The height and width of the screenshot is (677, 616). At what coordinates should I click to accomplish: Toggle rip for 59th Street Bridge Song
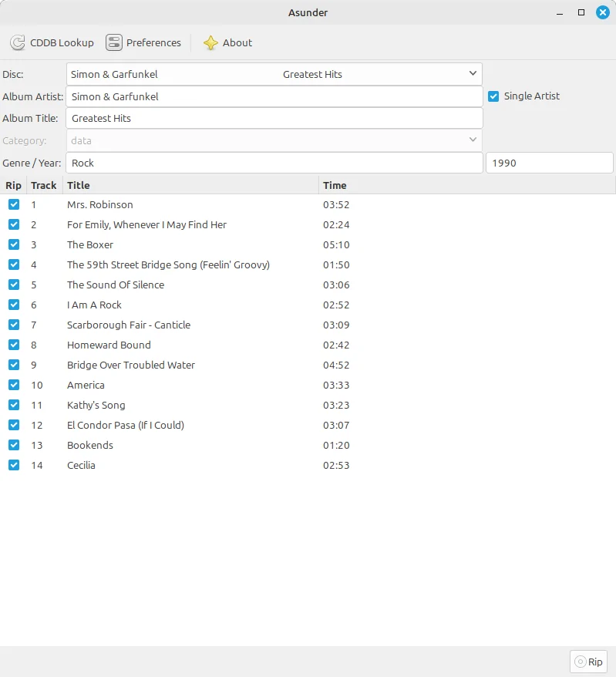point(14,264)
